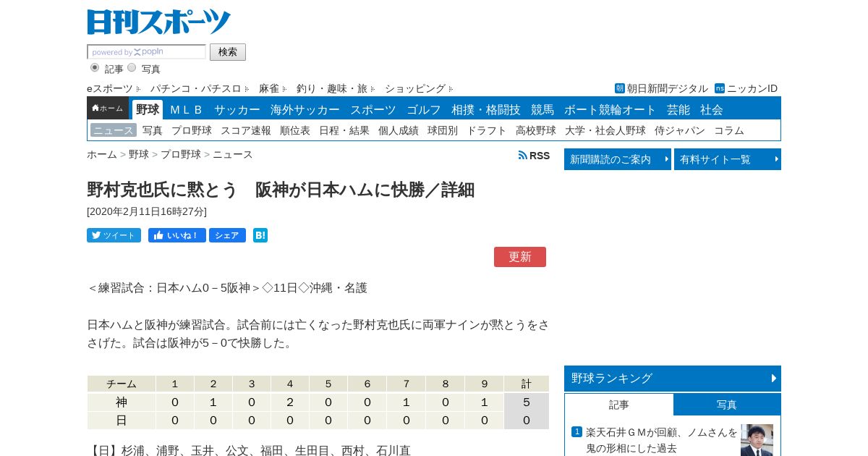Expand the 麻雀 menu
The height and width of the screenshot is (456, 868).
(x=273, y=88)
